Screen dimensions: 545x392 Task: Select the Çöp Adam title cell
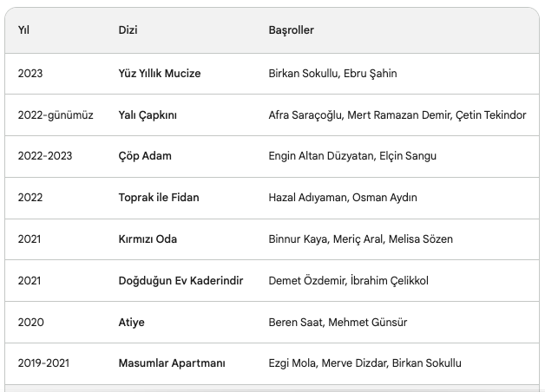point(145,156)
